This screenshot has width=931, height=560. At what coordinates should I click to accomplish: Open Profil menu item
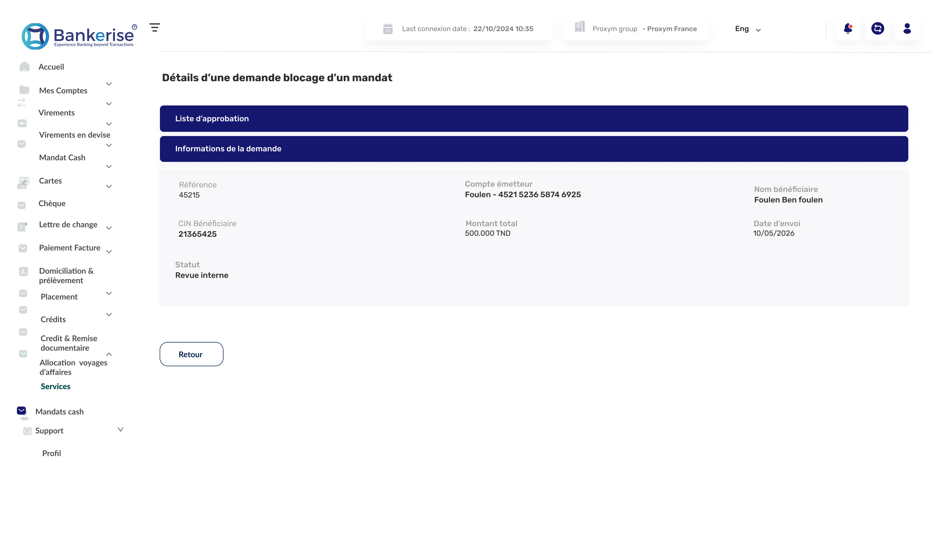coord(51,453)
